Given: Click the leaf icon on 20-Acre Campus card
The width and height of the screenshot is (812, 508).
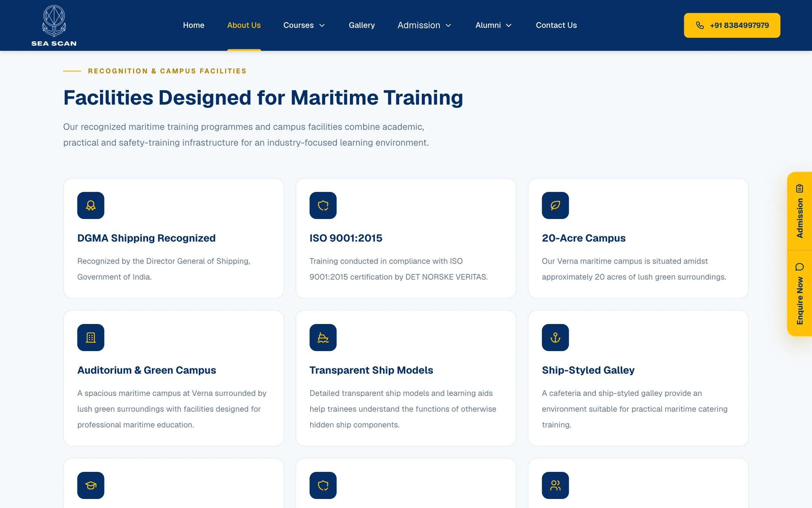Looking at the screenshot, I should [555, 205].
